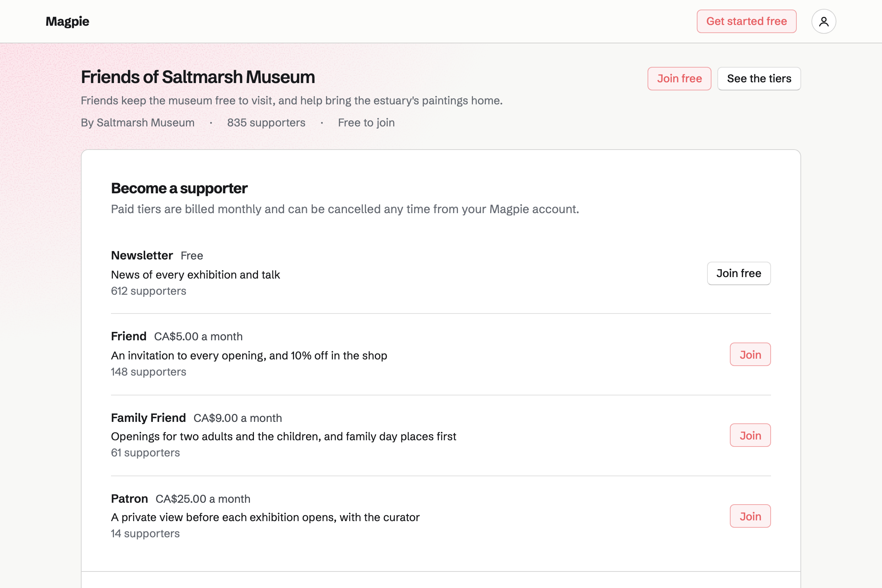This screenshot has width=882, height=588.
Task: Click the Friends of Saltmarsh Museum title
Action: point(198,77)
